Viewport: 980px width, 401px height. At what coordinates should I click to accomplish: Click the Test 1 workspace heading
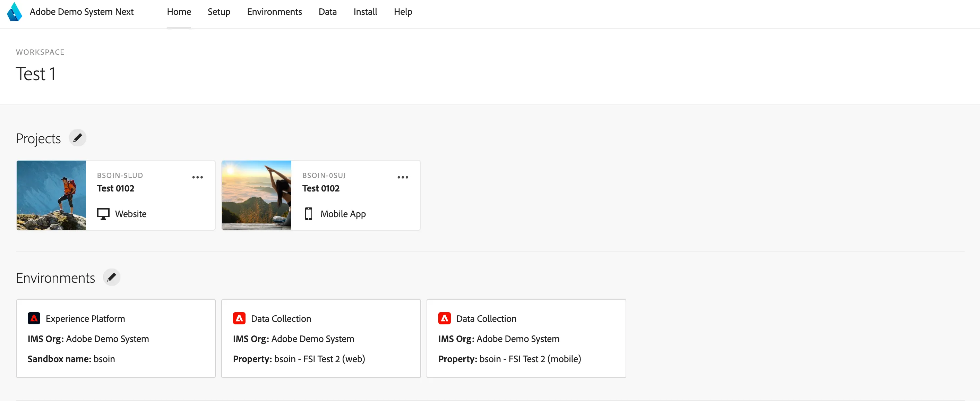[x=36, y=74]
